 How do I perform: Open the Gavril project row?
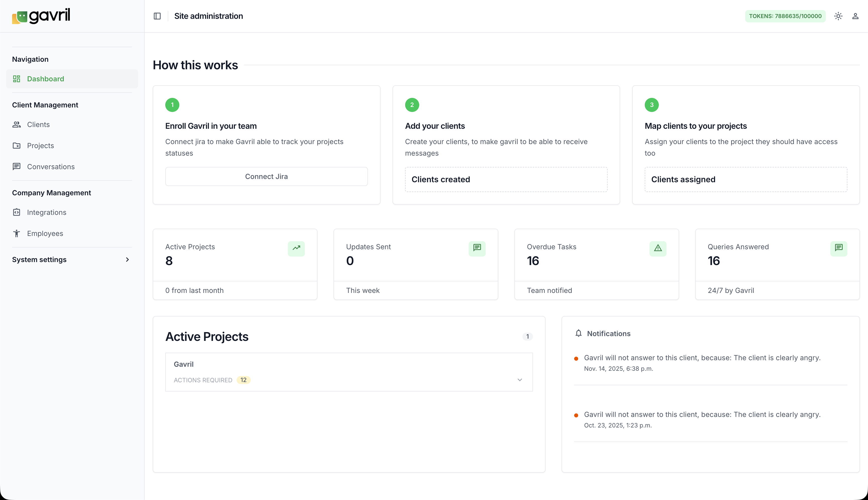pyautogui.click(x=184, y=364)
